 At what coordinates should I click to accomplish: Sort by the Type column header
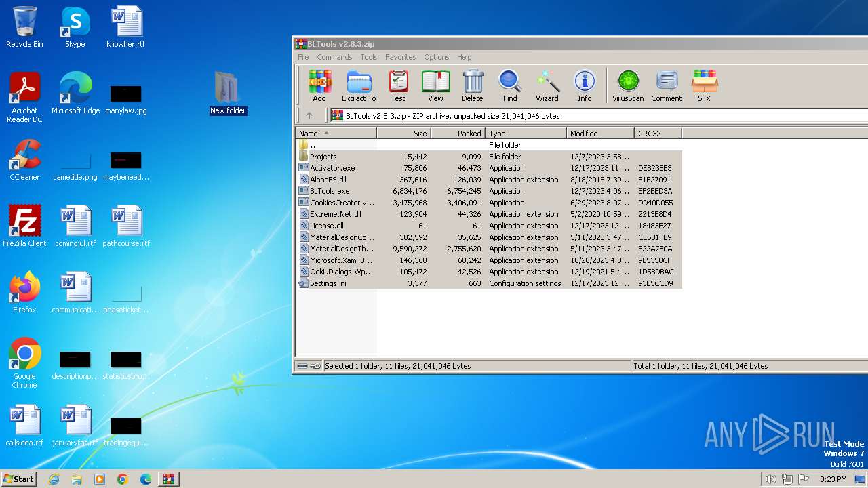click(526, 134)
